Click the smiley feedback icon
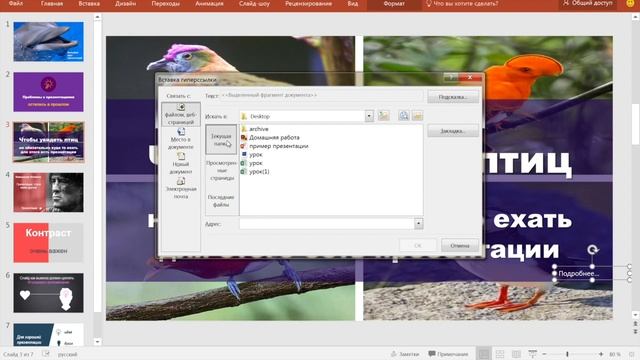Screen dimensions: 640x360 631,4
